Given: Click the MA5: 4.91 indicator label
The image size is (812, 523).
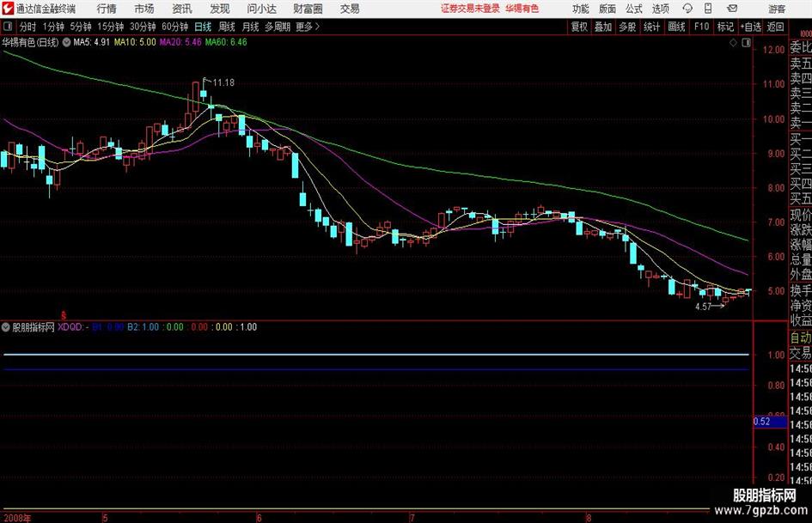Looking at the screenshot, I should 92,42.
